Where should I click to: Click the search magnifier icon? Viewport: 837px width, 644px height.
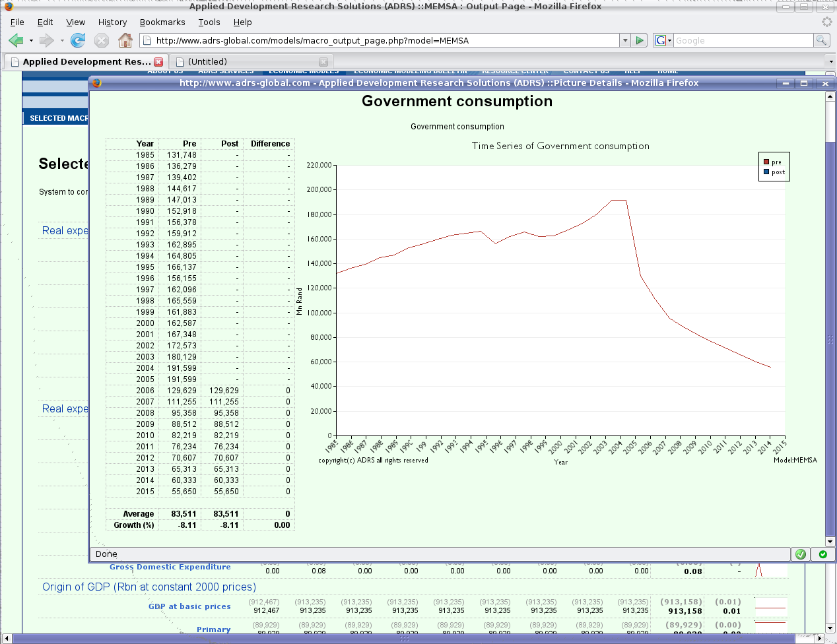[821, 41]
